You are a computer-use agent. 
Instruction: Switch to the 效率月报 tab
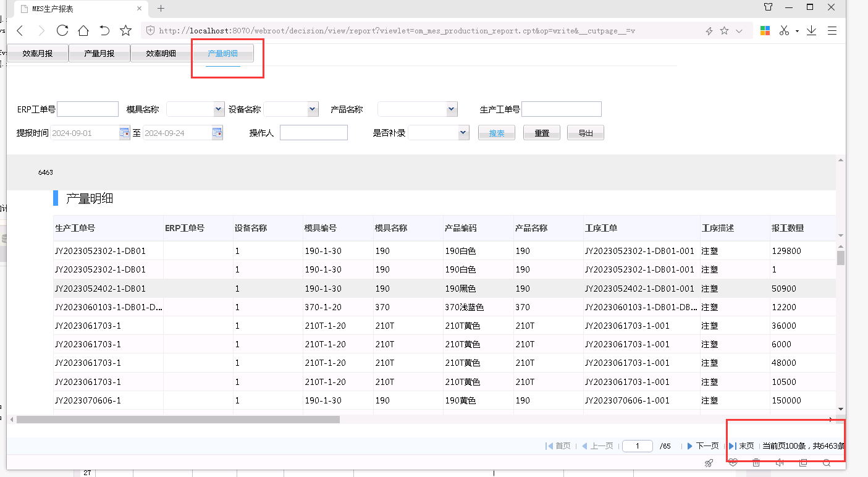pyautogui.click(x=38, y=54)
